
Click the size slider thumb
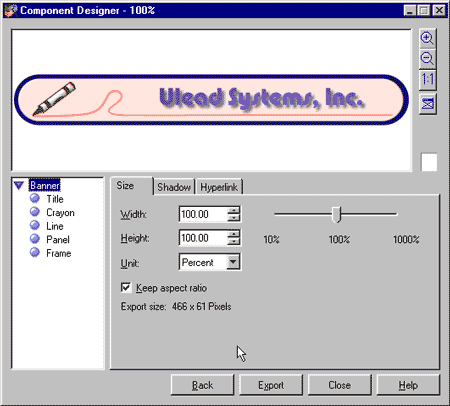click(x=336, y=214)
